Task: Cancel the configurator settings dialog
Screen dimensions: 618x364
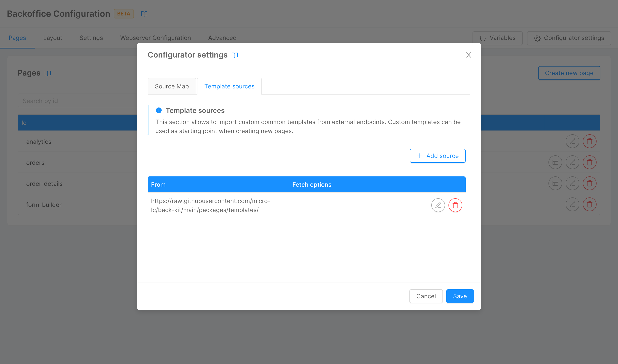Action: (x=426, y=296)
